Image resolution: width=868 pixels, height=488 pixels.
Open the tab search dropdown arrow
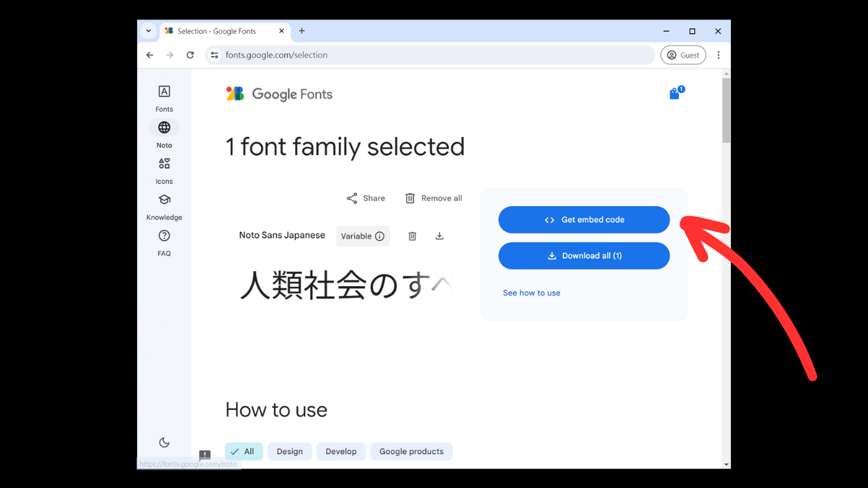(x=149, y=31)
